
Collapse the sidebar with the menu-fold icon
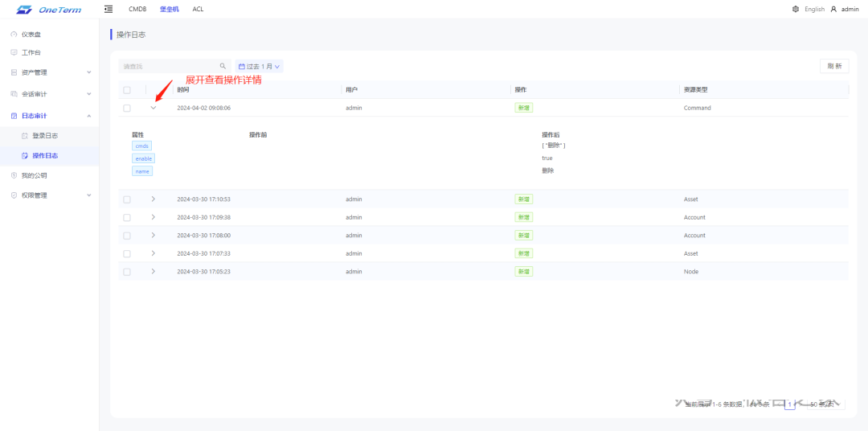click(x=108, y=9)
